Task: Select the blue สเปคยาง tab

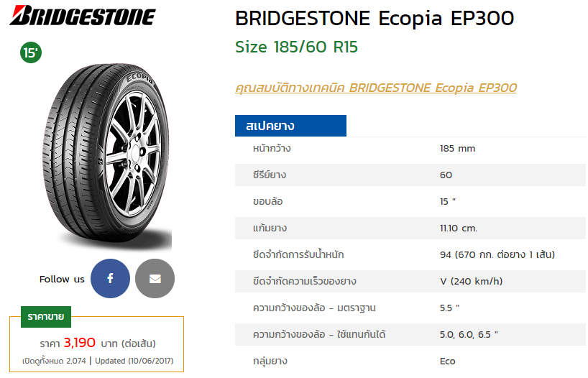Action: tap(290, 126)
